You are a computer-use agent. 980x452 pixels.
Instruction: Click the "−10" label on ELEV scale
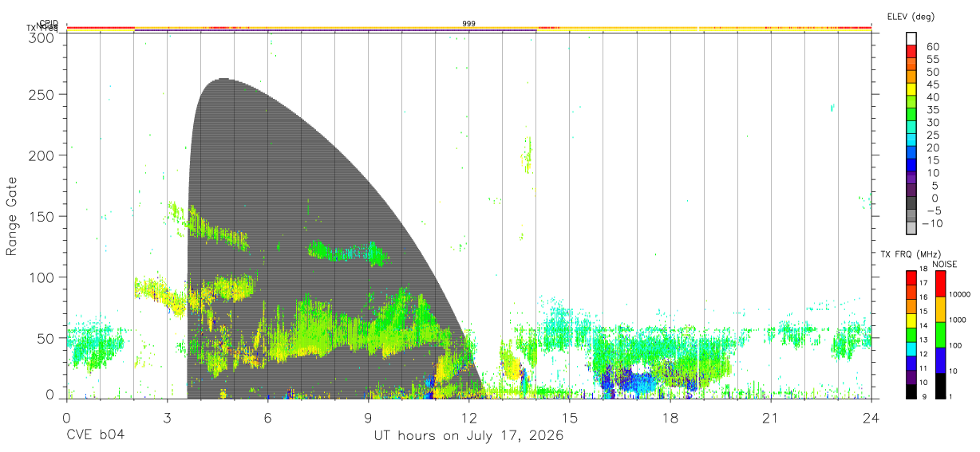click(931, 223)
